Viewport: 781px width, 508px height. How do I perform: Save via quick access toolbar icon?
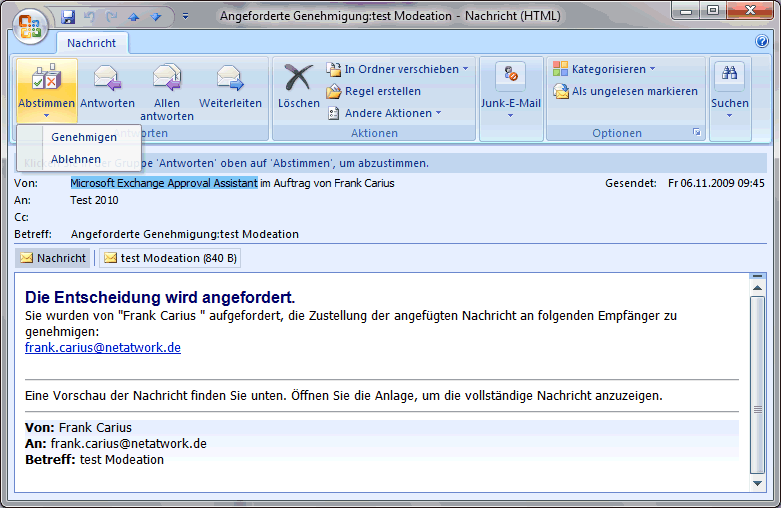(68, 16)
